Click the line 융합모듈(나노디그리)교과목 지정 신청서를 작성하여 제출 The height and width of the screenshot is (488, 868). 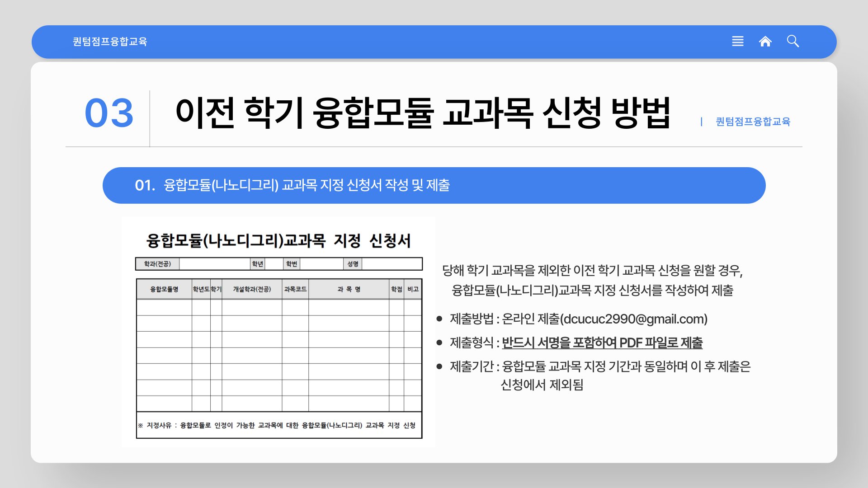coord(592,290)
